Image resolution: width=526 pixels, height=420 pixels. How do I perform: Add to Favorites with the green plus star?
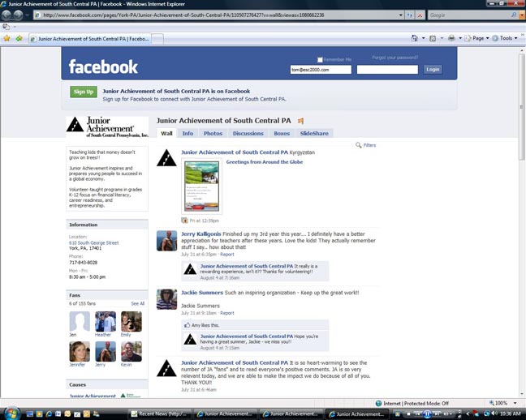coord(19,38)
